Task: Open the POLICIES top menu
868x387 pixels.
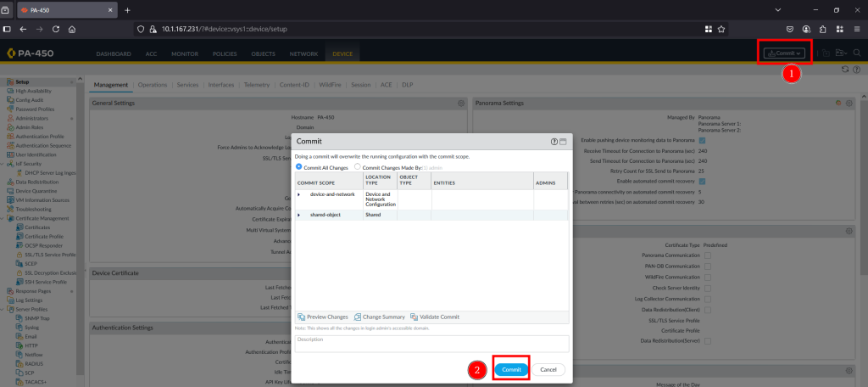Action: [225, 53]
